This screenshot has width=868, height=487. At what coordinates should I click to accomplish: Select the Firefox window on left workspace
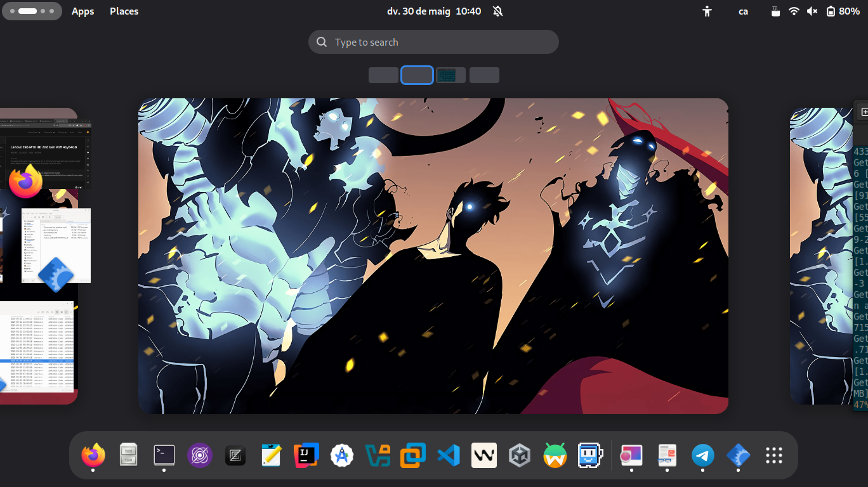[x=46, y=154]
